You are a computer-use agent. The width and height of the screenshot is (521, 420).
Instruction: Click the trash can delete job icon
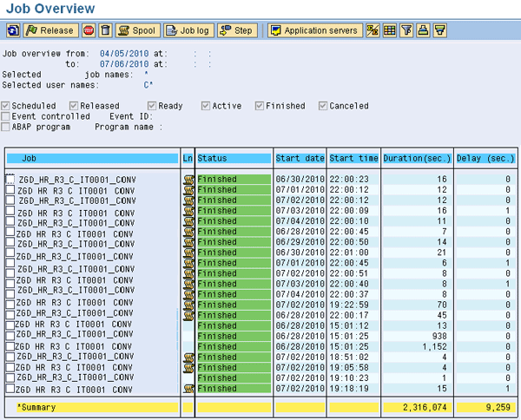(105, 30)
